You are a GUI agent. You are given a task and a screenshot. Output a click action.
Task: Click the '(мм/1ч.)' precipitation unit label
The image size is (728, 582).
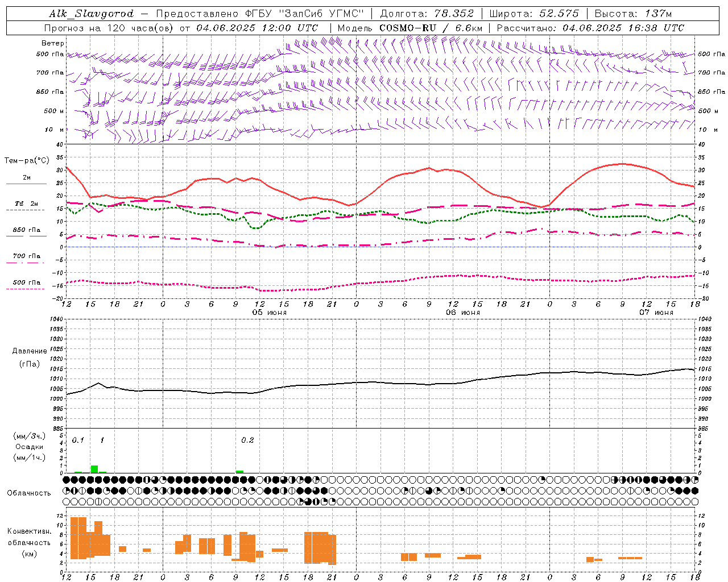tap(30, 458)
